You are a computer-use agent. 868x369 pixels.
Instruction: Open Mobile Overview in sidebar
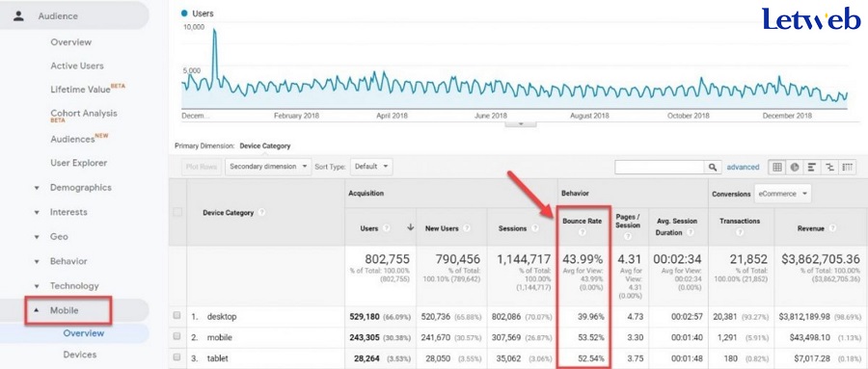[x=84, y=333]
